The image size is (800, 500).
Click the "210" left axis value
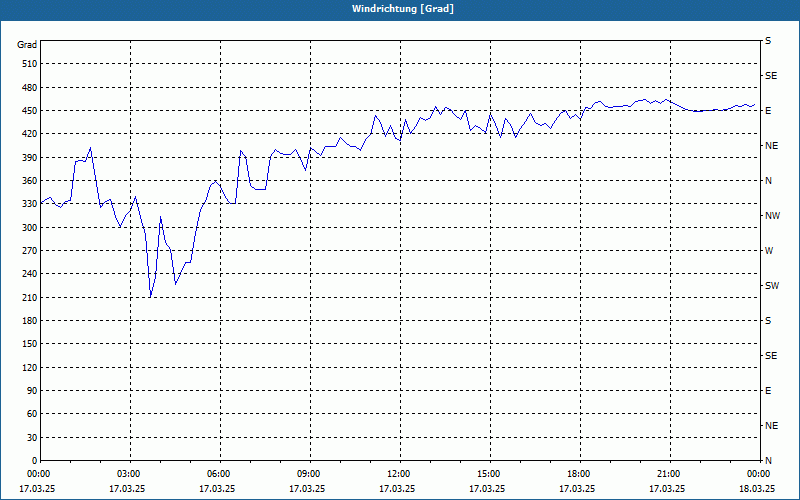30,297
